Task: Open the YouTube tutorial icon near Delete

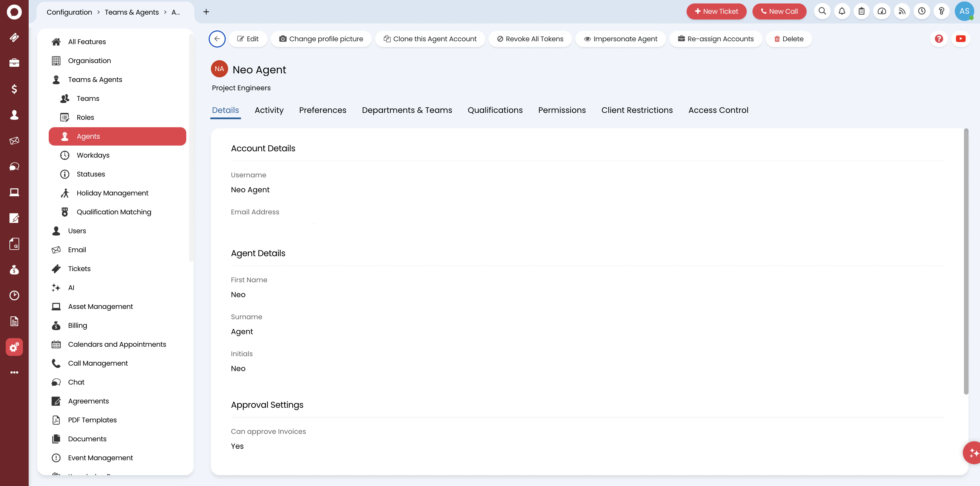Action: point(961,38)
